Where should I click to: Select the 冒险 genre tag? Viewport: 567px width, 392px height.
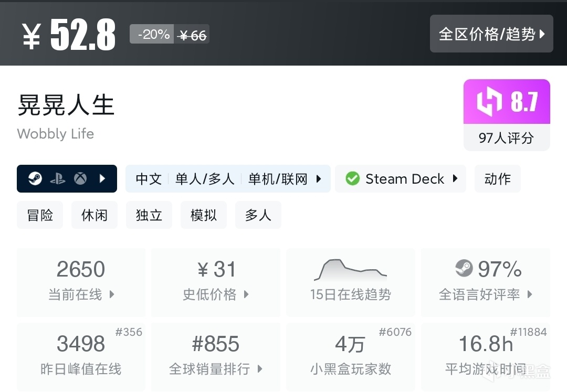(x=40, y=215)
